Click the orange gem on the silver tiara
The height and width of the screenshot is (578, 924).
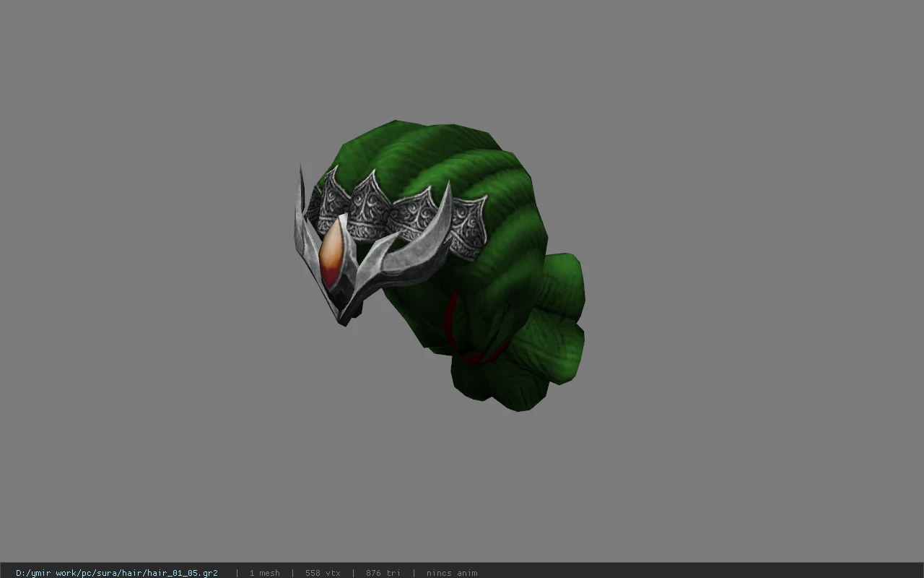pos(332,253)
